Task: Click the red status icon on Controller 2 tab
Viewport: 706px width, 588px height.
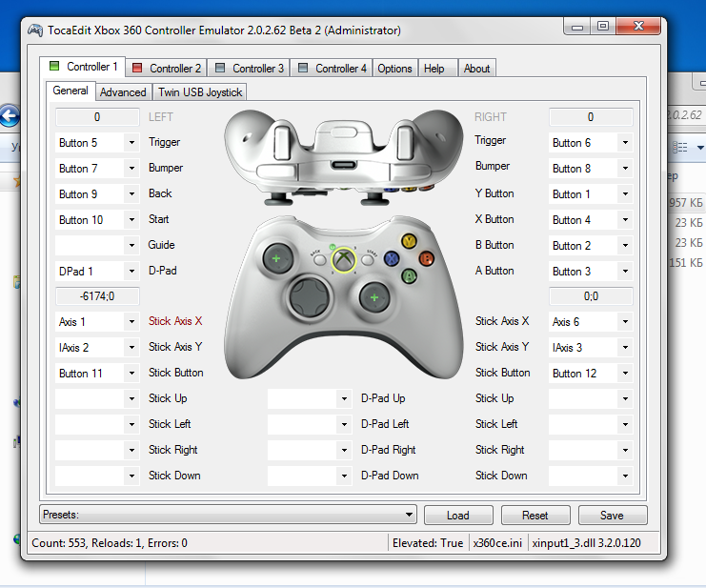Action: [x=137, y=68]
